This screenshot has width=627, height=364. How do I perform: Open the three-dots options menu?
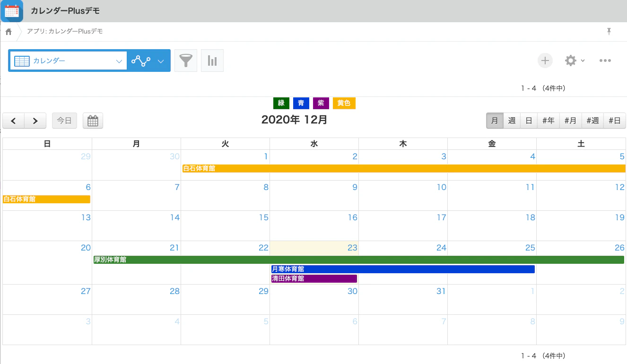605,61
